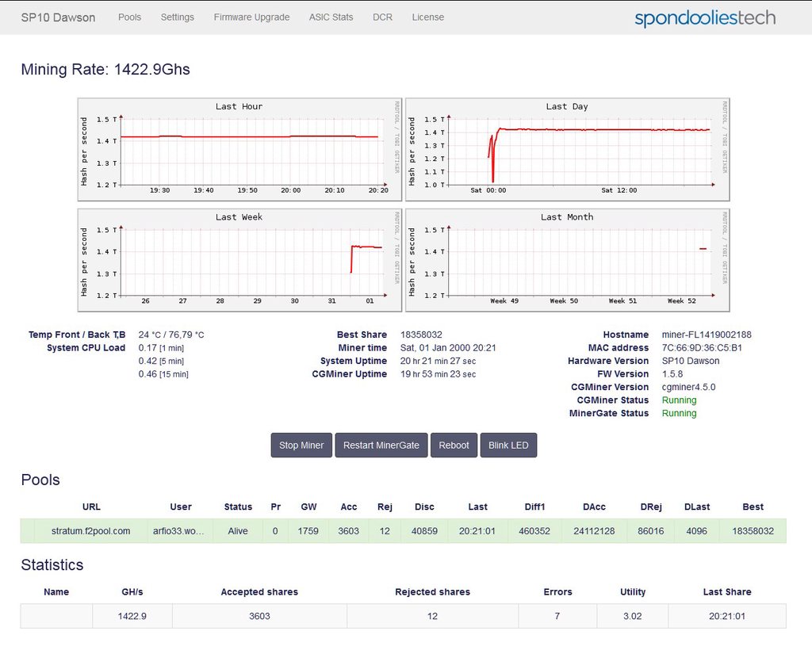The width and height of the screenshot is (812, 654).
Task: Click the Utility value 3.02
Action: click(x=632, y=616)
